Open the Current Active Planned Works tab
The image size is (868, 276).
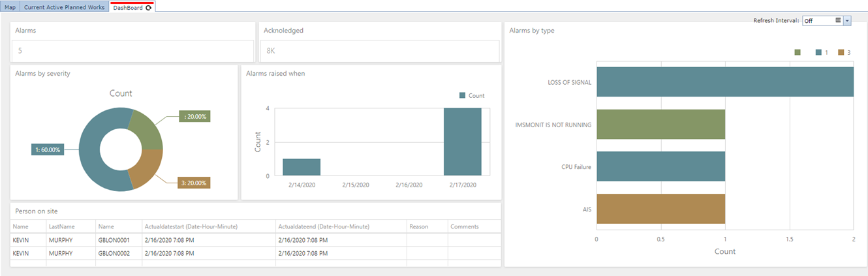click(64, 7)
